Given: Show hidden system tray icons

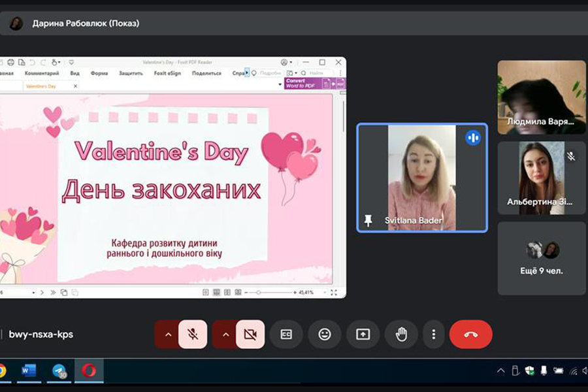Looking at the screenshot, I should [500, 371].
